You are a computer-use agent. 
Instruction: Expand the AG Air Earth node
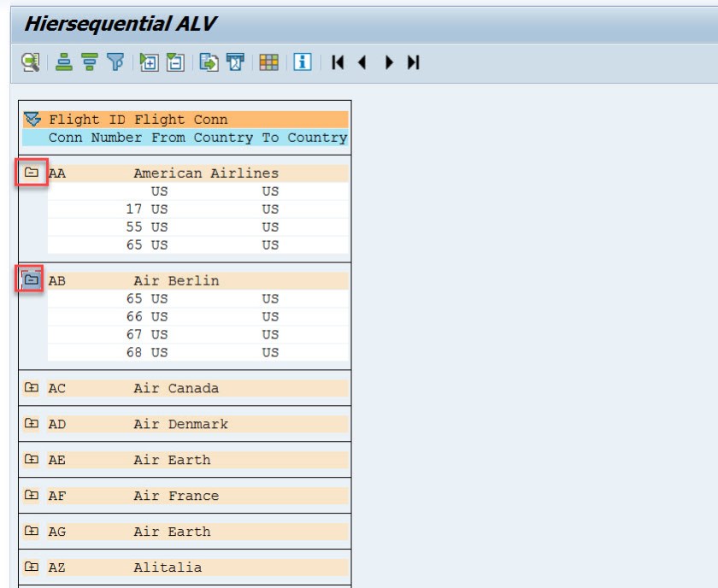[31, 531]
